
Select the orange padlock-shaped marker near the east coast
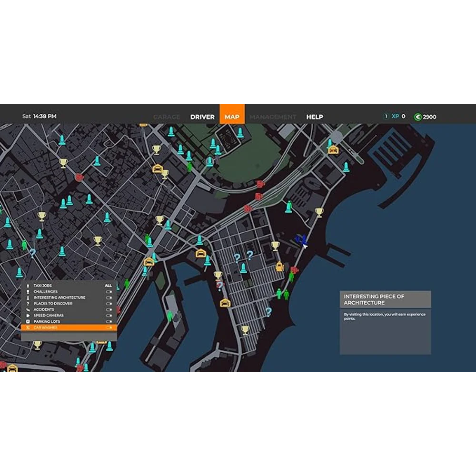(279, 267)
